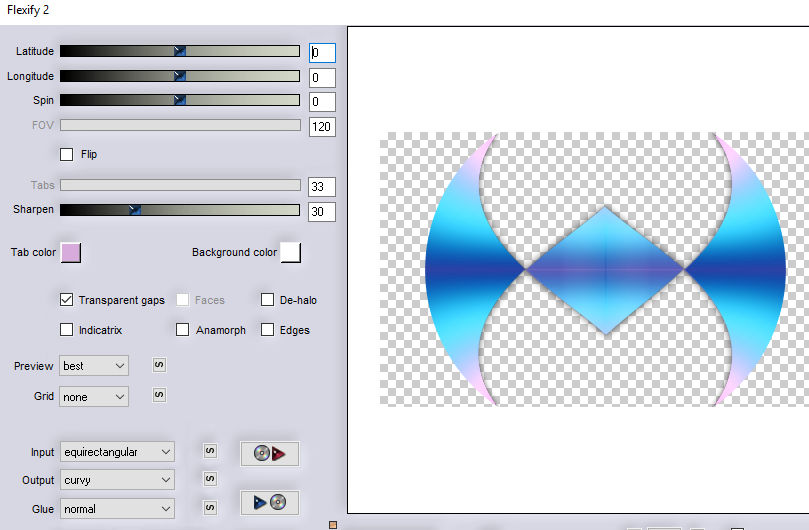Click the Tabs value field showing 33

tap(322, 186)
